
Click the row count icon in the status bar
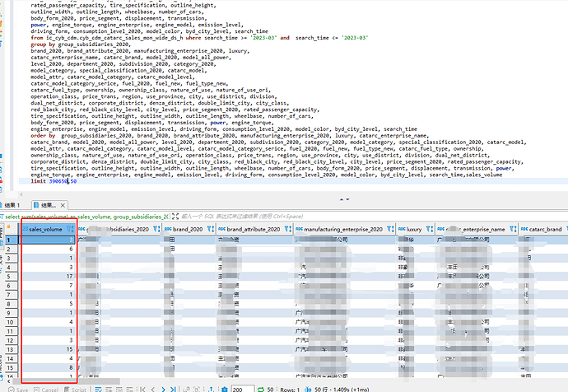point(308,390)
